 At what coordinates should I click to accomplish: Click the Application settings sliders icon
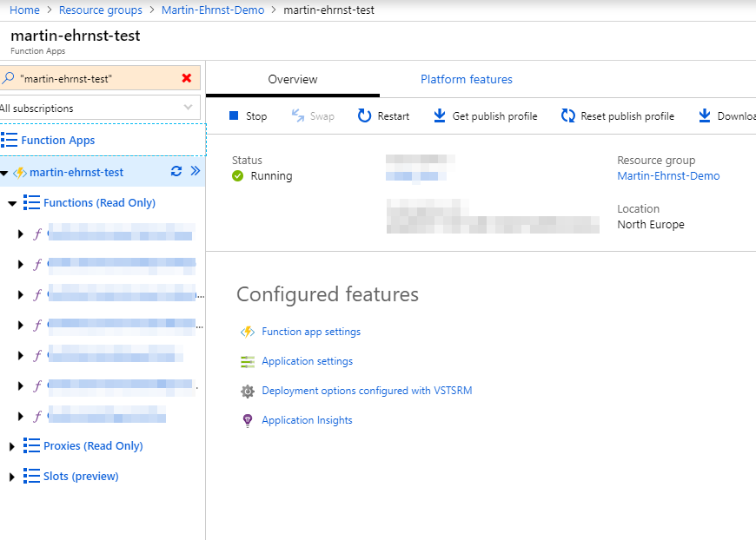pos(248,362)
